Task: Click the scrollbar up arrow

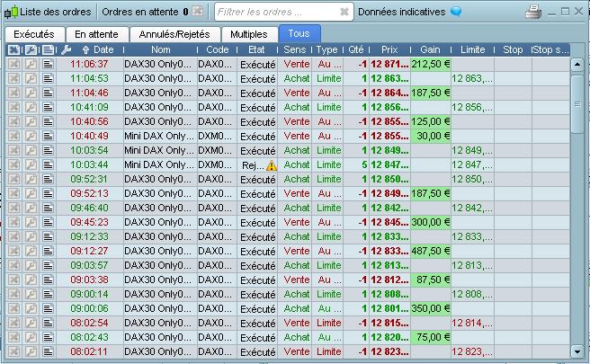Action: pyautogui.click(x=577, y=65)
